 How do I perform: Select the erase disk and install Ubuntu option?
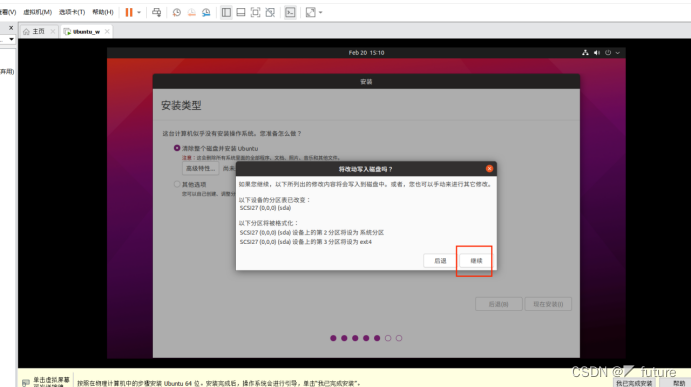[x=177, y=148]
